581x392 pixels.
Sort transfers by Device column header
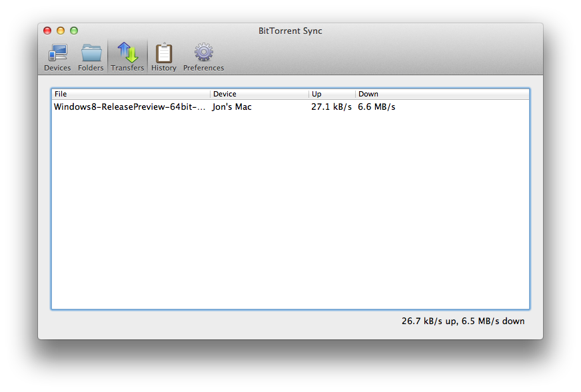tap(259, 94)
